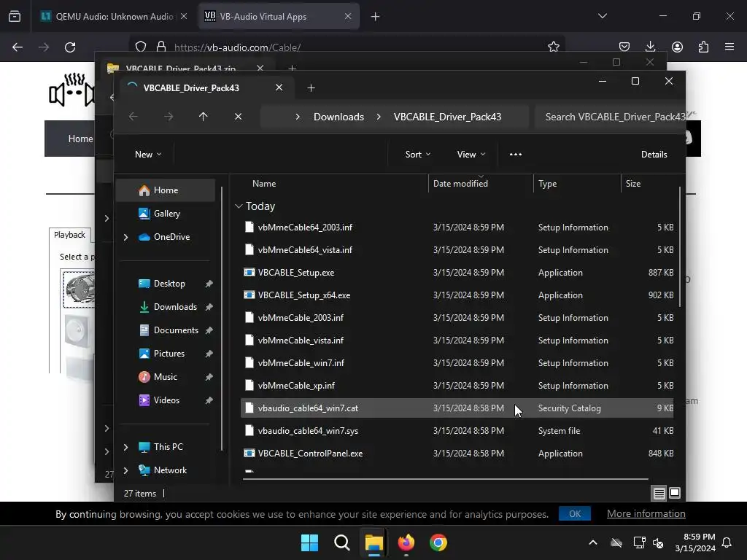Select VBCABLE_Setup_x64.exe file
This screenshot has height=560, width=747.
457,295
